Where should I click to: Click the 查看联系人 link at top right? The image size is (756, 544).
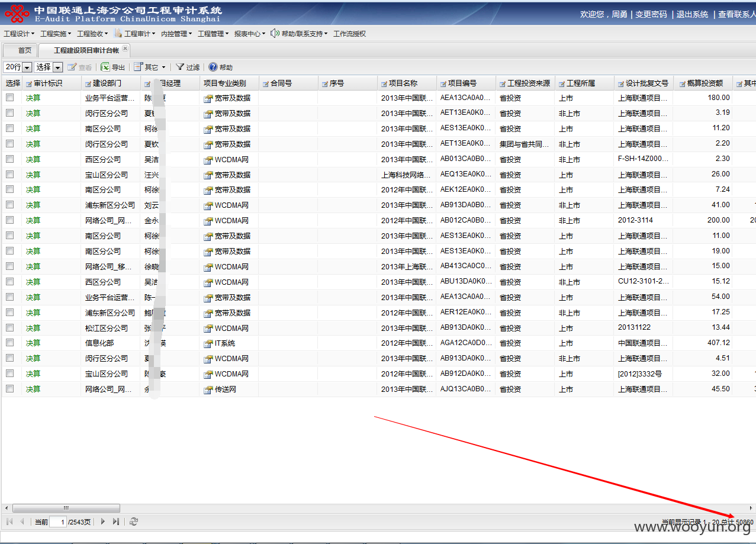tap(737, 14)
